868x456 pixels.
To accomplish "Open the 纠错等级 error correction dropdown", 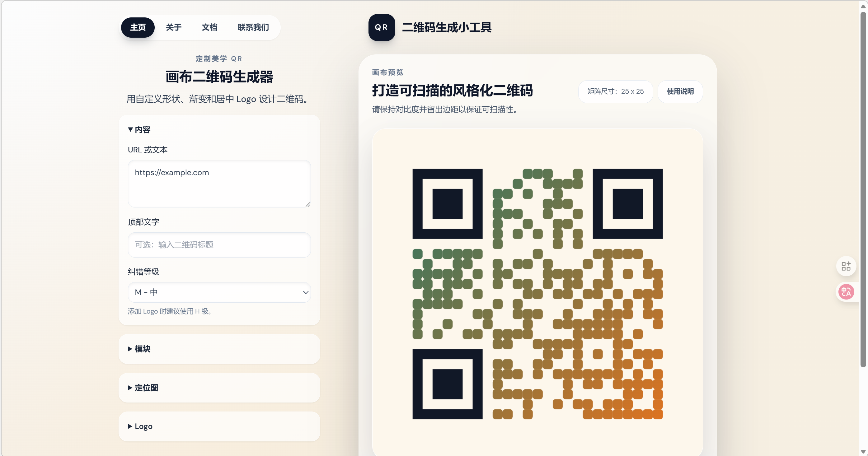I will click(219, 292).
